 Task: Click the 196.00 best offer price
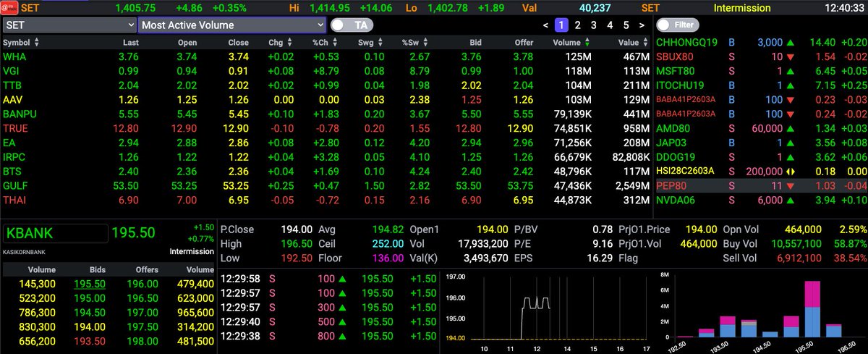[x=142, y=285]
